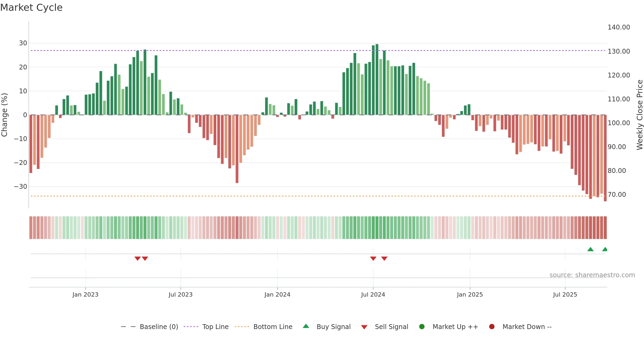Click the Jan 2025 axis label
This screenshot has width=644, height=362.
tap(470, 294)
